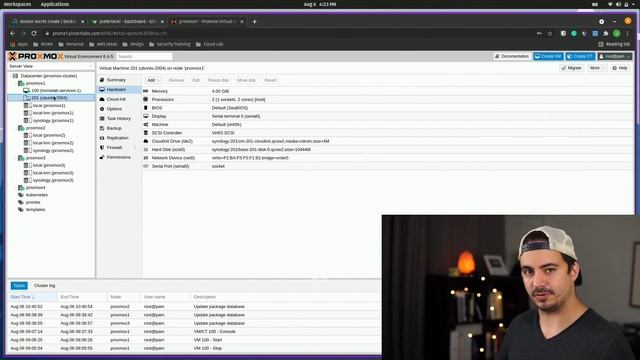This screenshot has height=360, width=640.
Task: Open the Summary tab
Action: tap(116, 80)
